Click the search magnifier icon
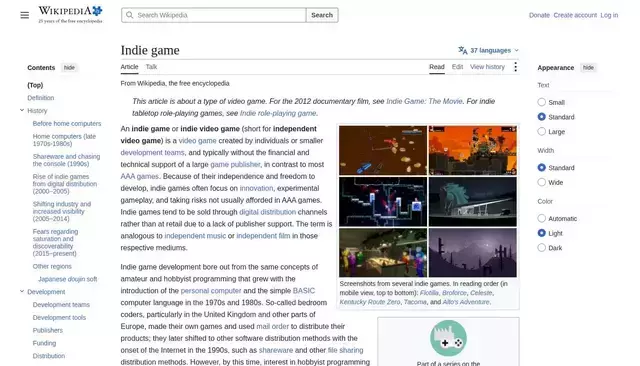This screenshot has height=366, width=640. (x=129, y=15)
